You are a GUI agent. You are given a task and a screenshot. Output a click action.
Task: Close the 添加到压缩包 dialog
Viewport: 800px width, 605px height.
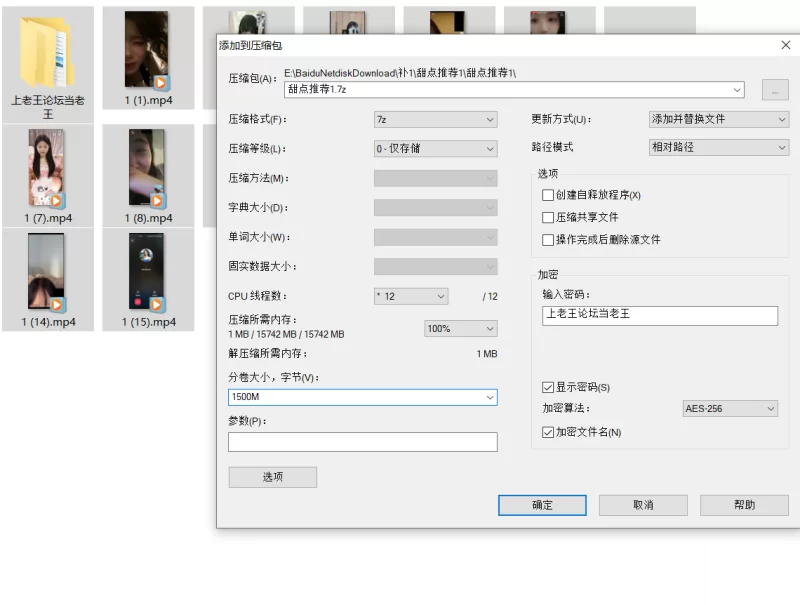pos(786,45)
